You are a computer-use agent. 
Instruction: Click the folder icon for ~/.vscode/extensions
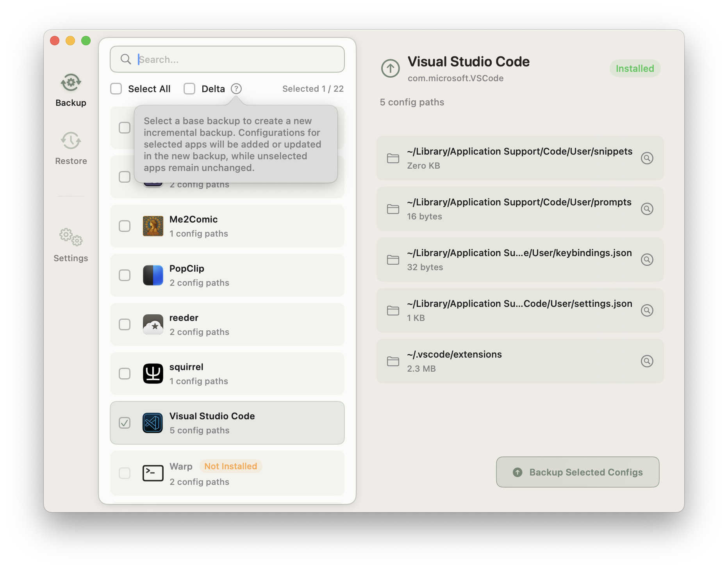coord(393,361)
